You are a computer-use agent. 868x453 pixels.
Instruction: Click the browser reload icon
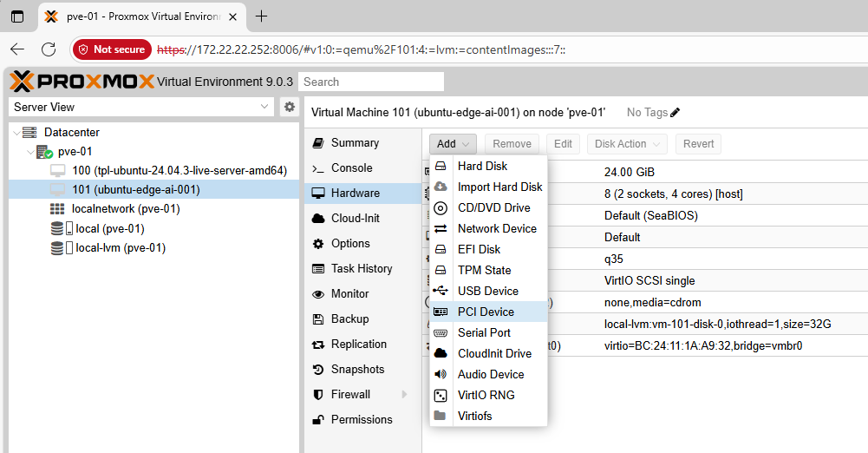49,49
